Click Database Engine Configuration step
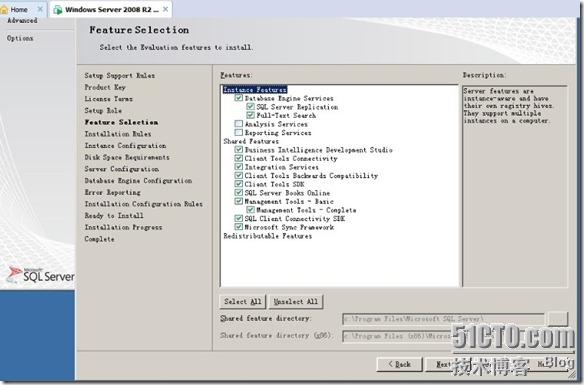 (x=138, y=181)
